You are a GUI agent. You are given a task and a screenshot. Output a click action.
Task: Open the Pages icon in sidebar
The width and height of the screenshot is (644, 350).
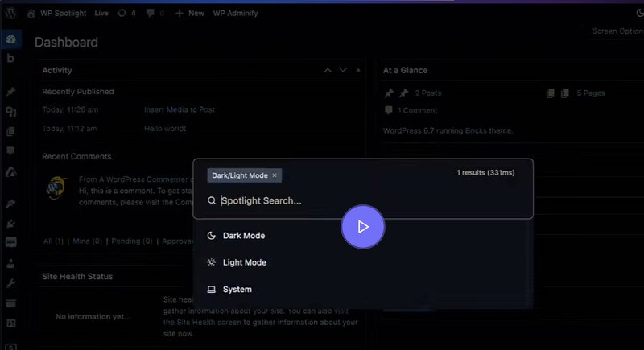click(11, 131)
